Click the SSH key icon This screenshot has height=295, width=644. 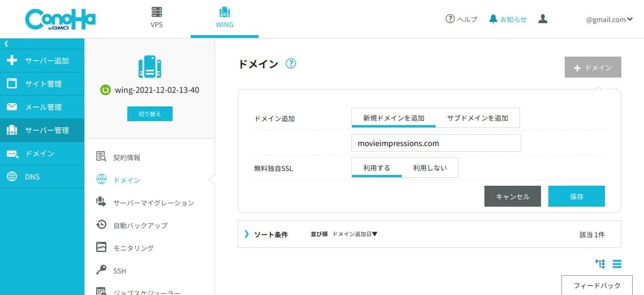pyautogui.click(x=101, y=270)
